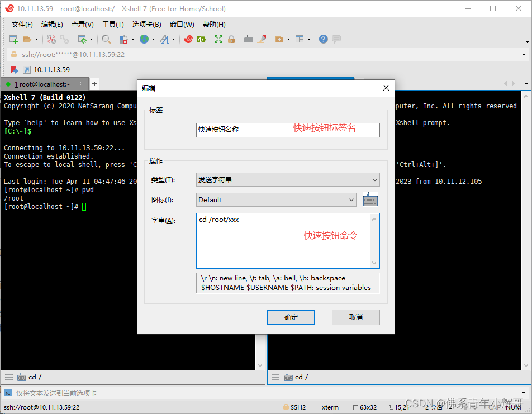Toggle full screen with green arrows icon
The image size is (532, 414).
coord(218,39)
